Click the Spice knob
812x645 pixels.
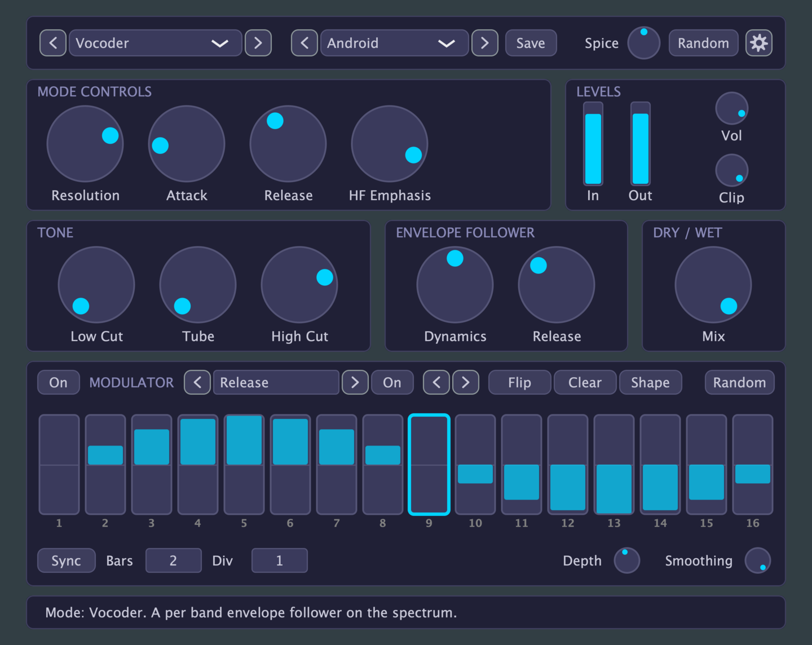click(644, 43)
